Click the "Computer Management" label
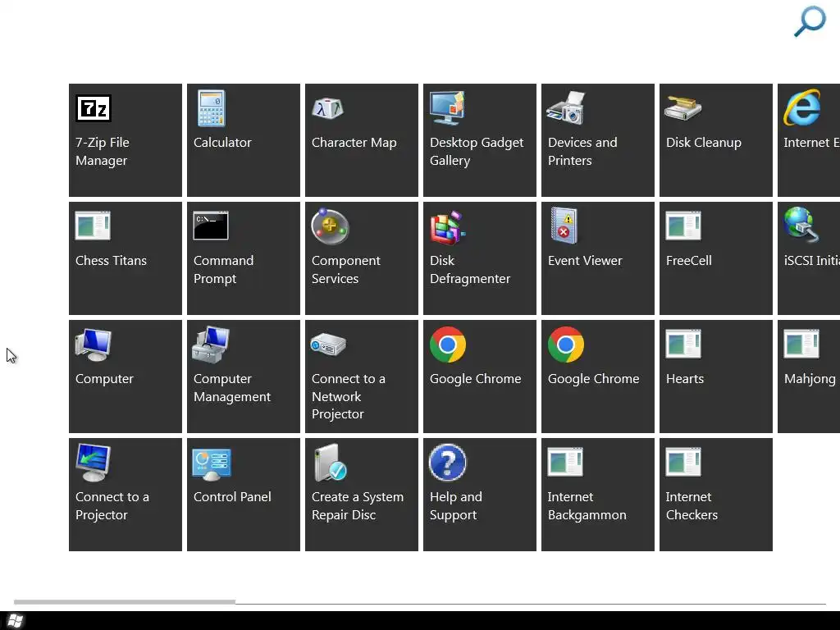This screenshot has width=840, height=630. 232,388
